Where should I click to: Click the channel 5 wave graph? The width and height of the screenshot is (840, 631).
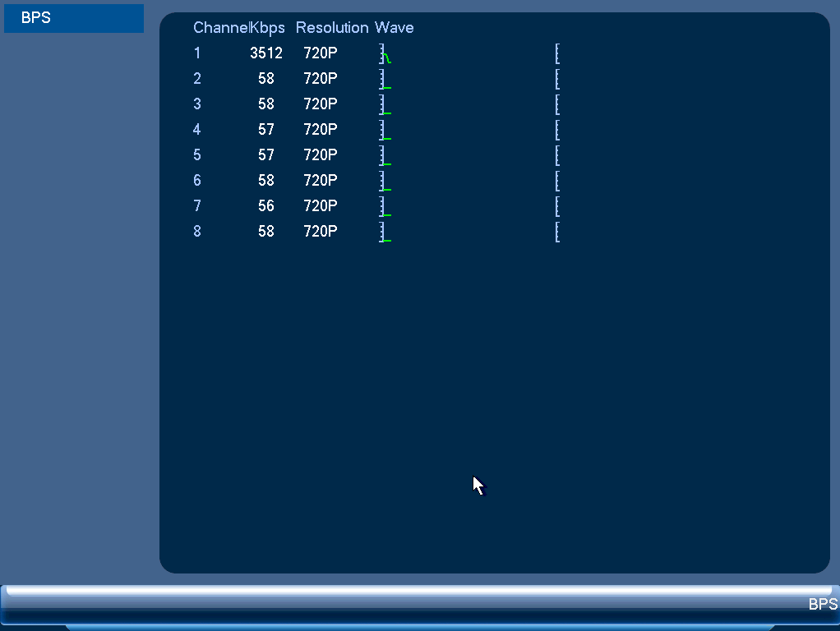point(469,155)
